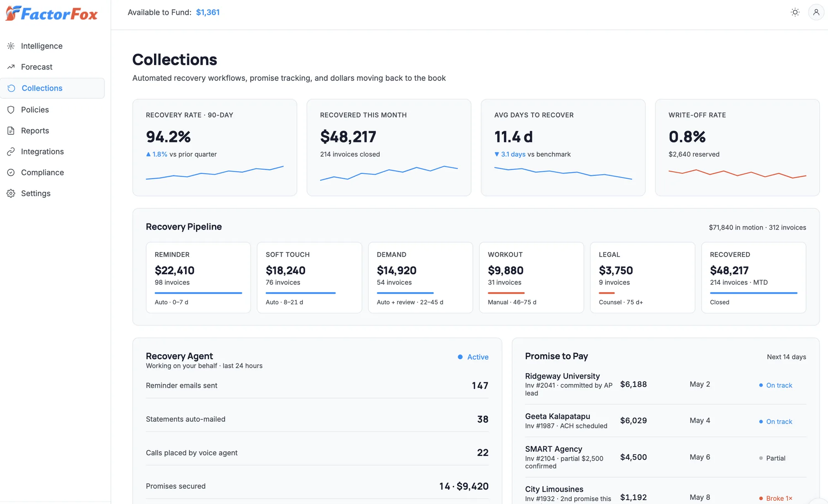This screenshot has width=828, height=504.
Task: Toggle light/dark theme sun icon
Action: pos(795,12)
